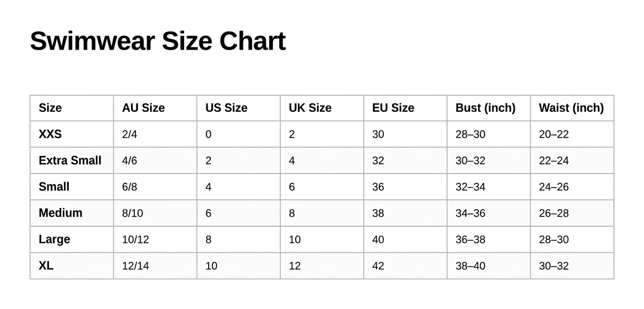Select the EU size 42 cell
The height and width of the screenshot is (309, 644).
[378, 266]
